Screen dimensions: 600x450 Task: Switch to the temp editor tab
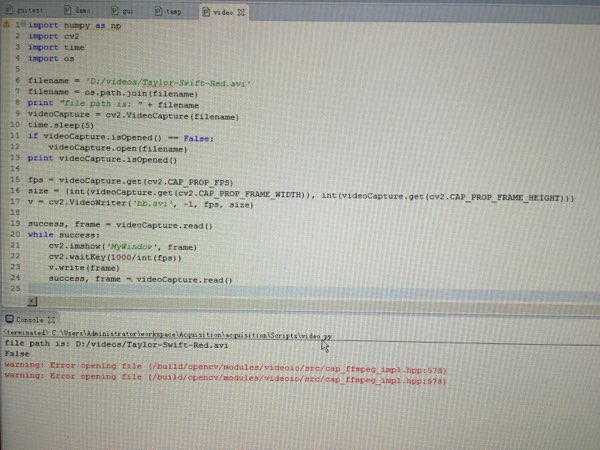tap(168, 11)
